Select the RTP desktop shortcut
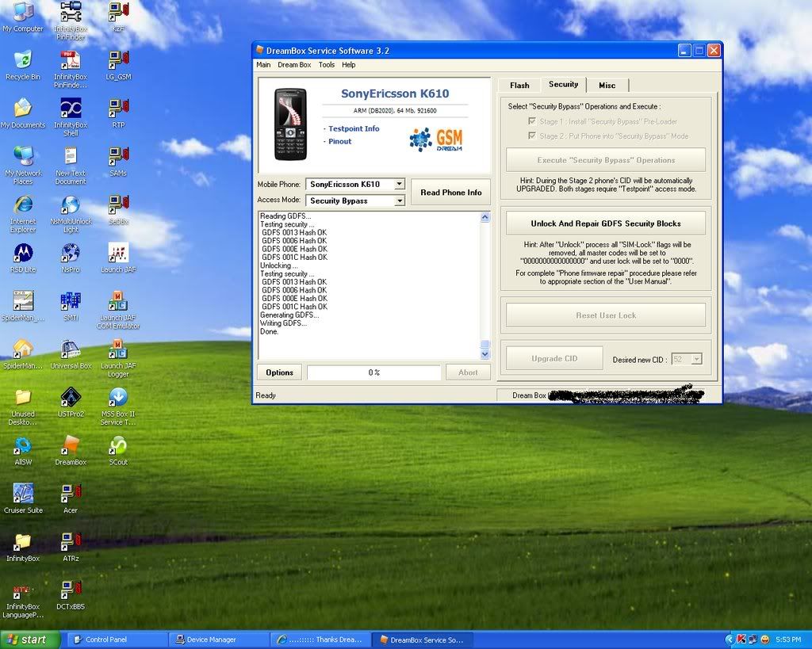The width and height of the screenshot is (812, 649). [119, 113]
